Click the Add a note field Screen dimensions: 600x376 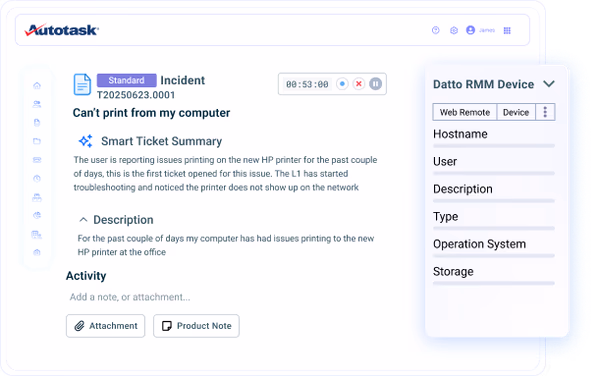130,297
